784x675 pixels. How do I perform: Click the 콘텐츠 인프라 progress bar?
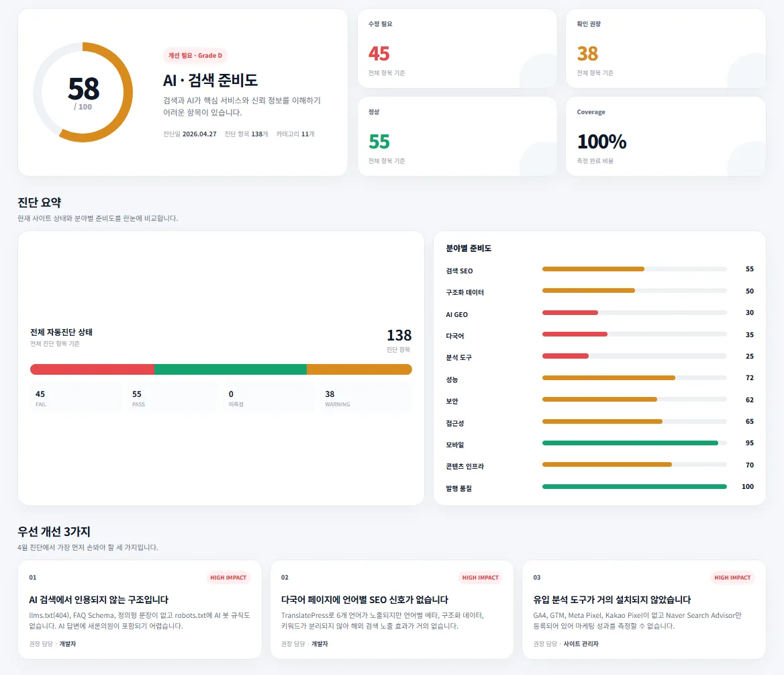tap(634, 464)
